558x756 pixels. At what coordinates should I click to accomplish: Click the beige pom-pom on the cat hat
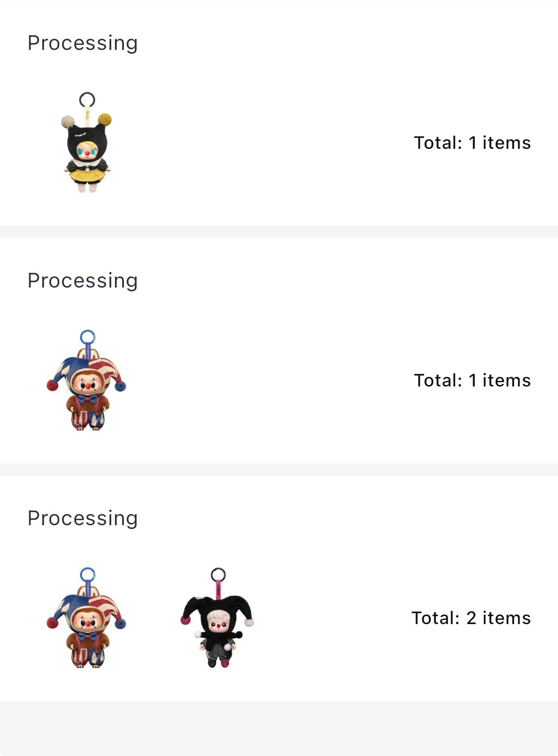click(68, 122)
